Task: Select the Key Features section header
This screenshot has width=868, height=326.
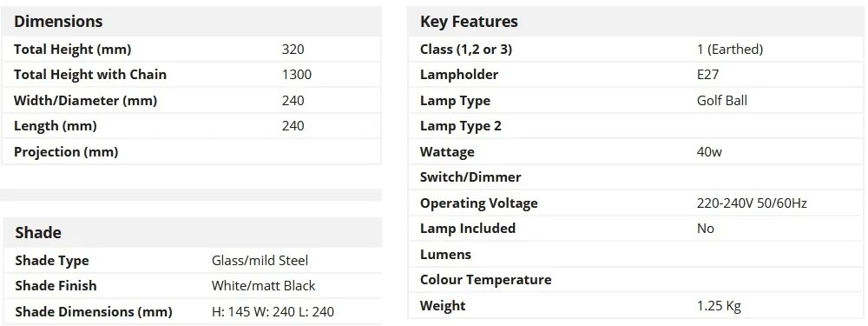Action: click(469, 21)
